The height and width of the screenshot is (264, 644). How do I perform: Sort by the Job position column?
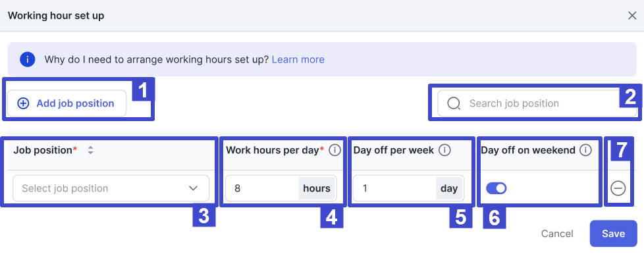tap(90, 150)
